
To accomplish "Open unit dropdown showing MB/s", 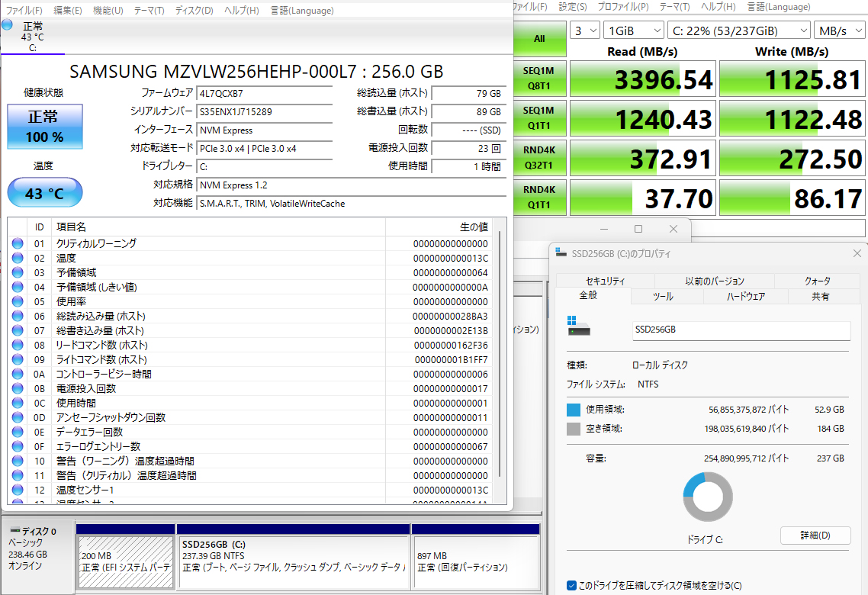I will click(x=840, y=31).
